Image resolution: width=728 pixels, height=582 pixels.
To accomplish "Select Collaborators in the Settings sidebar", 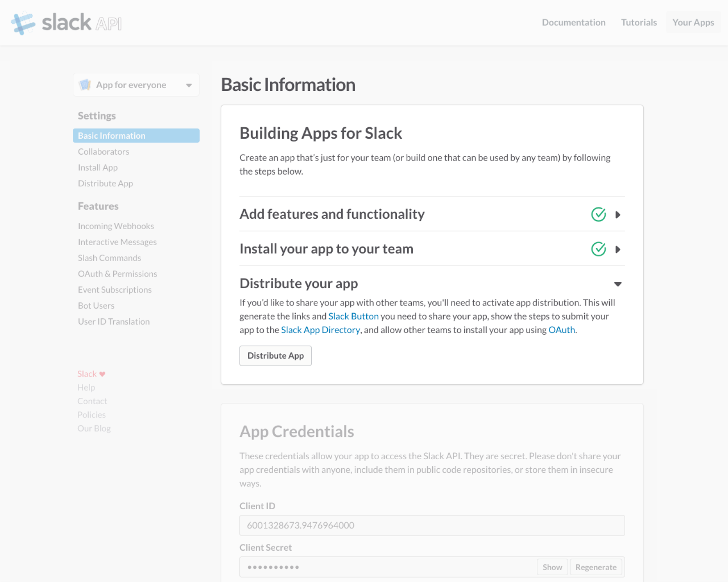I will coord(103,152).
